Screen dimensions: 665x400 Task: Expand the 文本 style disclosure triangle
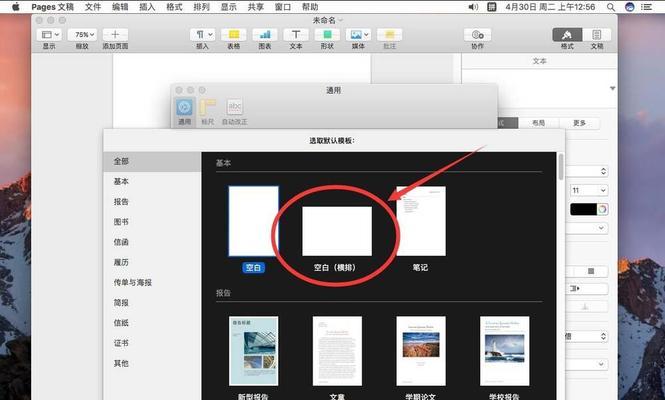click(x=612, y=88)
